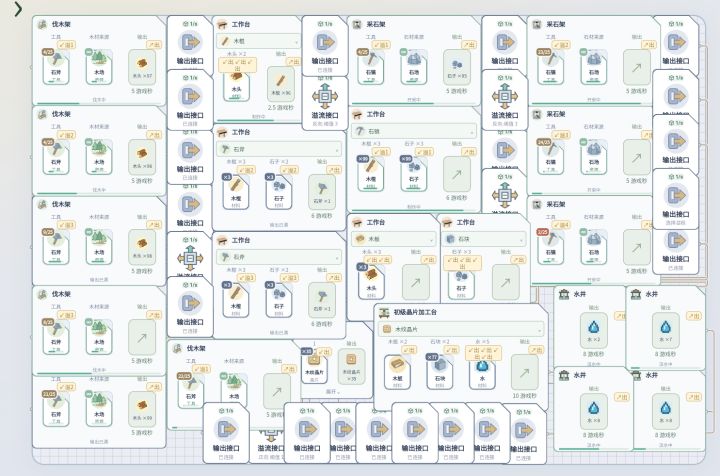Screen dimensions: 720x476
Task: Toggle 出 output tag in 石镐 工作台
Action: point(469,152)
